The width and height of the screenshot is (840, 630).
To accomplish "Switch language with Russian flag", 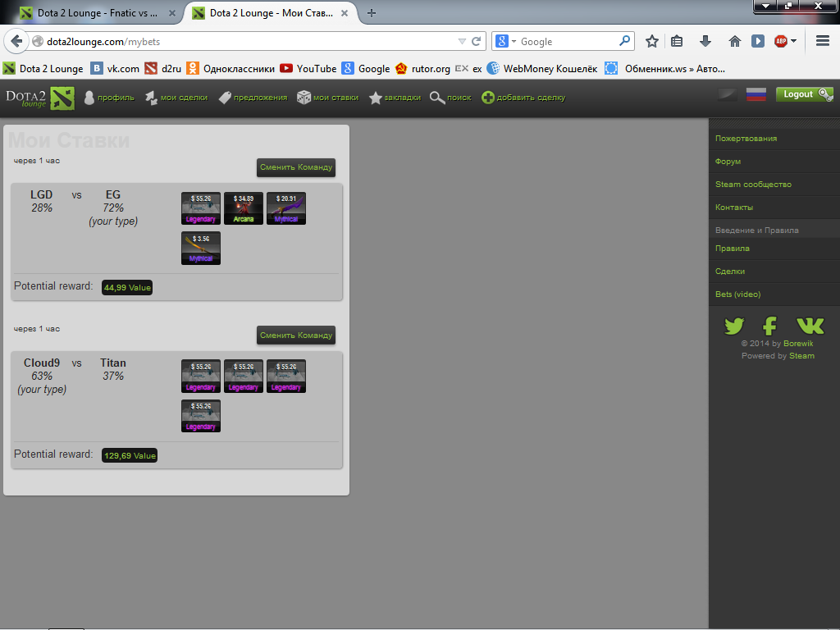I will click(x=756, y=94).
